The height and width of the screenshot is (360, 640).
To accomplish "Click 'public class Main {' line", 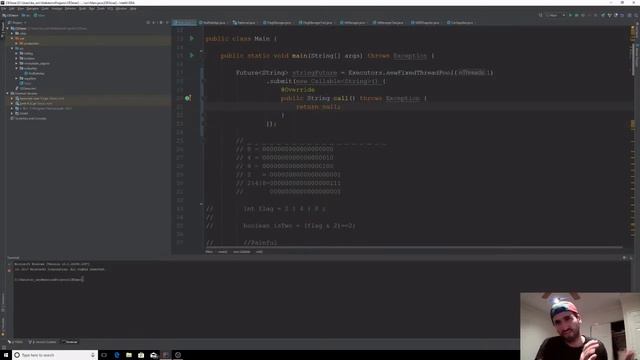I will pos(241,38).
